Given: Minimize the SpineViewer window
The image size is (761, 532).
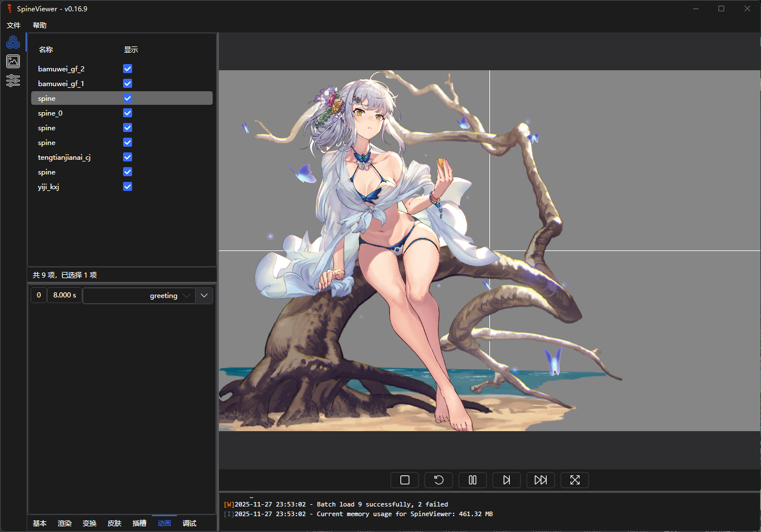Looking at the screenshot, I should pyautogui.click(x=696, y=8).
